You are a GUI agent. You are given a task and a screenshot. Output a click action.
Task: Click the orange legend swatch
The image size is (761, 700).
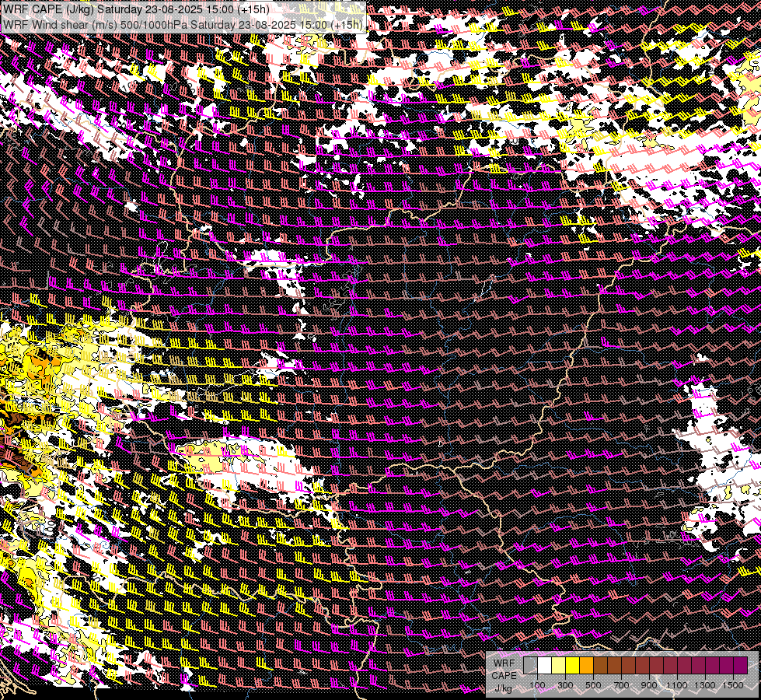[x=586, y=666]
